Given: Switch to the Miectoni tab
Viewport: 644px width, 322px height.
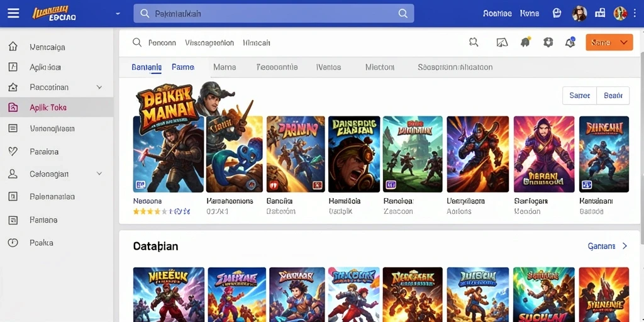Looking at the screenshot, I should (380, 67).
